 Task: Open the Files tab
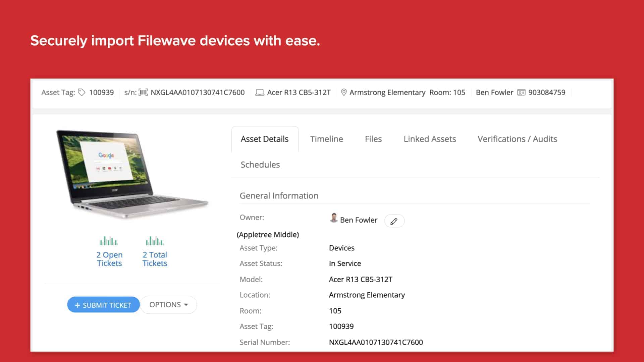373,139
